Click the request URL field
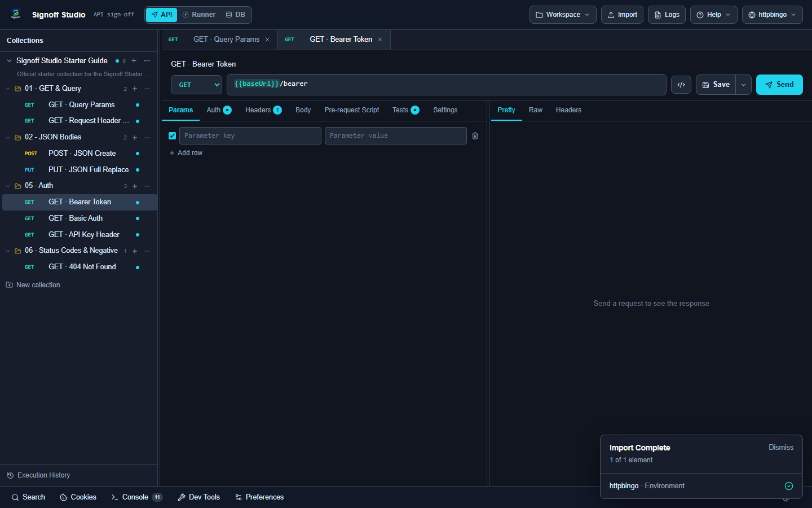Image resolution: width=812 pixels, height=508 pixels. tap(447, 85)
